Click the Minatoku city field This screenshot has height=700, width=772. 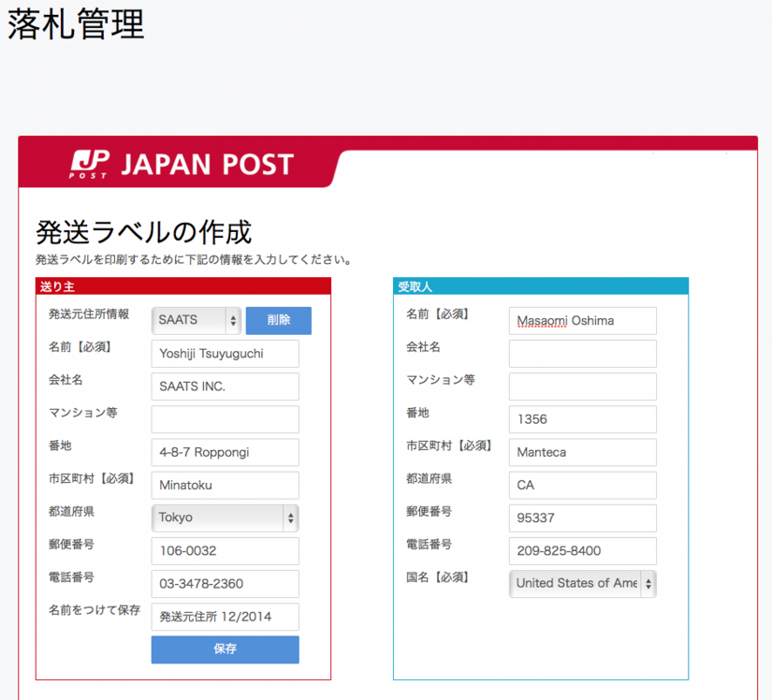click(x=225, y=486)
